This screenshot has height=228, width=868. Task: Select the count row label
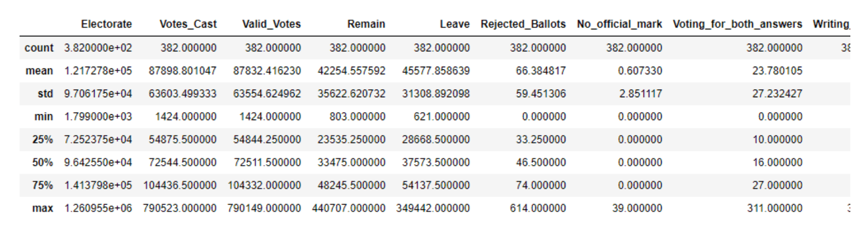(39, 48)
